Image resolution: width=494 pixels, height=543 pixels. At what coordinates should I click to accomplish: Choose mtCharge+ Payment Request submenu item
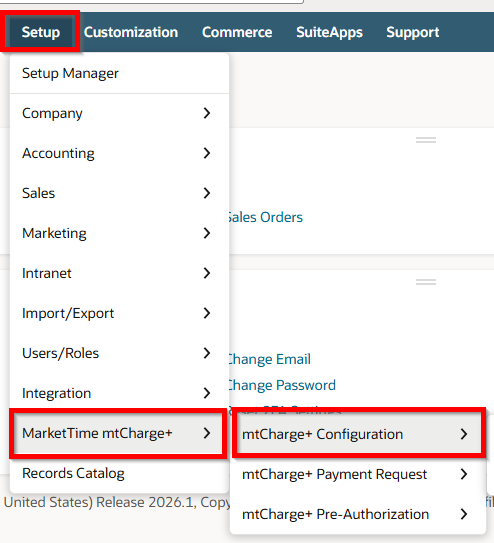click(358, 474)
